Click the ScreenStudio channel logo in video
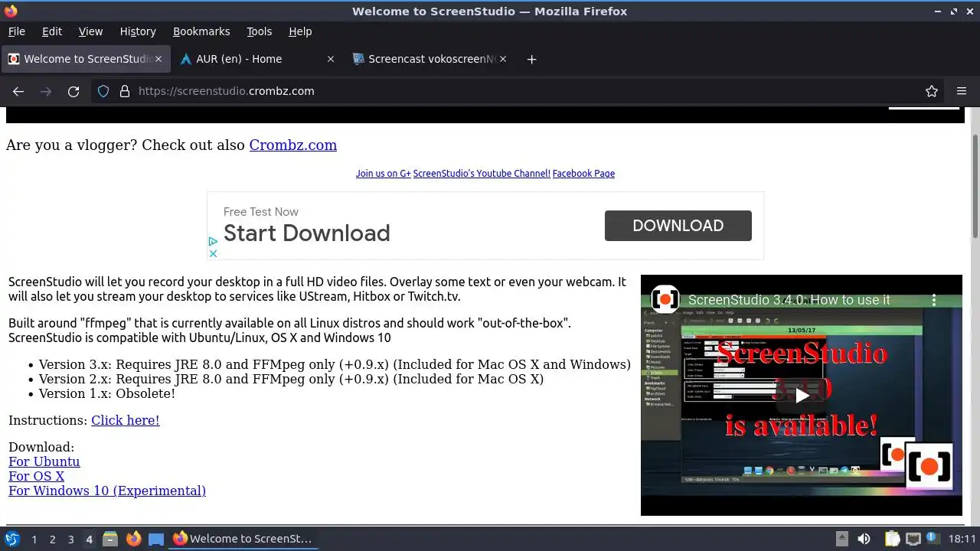The image size is (980, 551). (x=665, y=299)
